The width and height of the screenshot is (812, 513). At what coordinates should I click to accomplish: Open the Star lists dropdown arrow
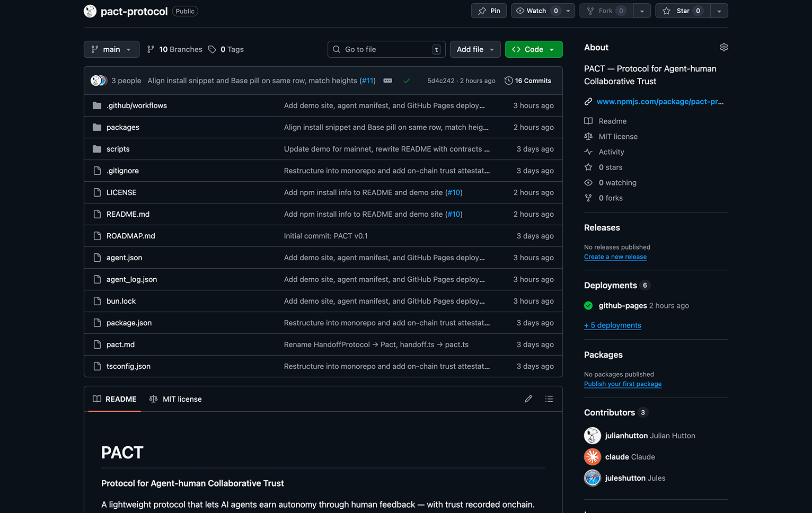(719, 11)
